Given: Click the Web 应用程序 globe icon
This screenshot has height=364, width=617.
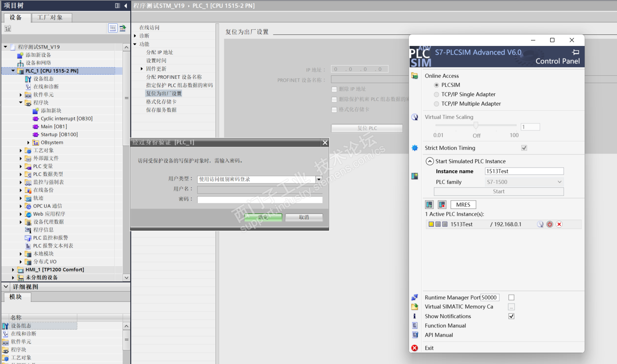Looking at the screenshot, I should pos(28,214).
